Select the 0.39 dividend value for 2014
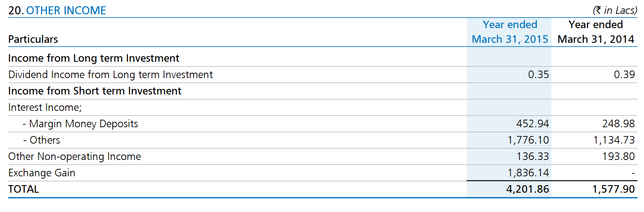 coord(624,75)
